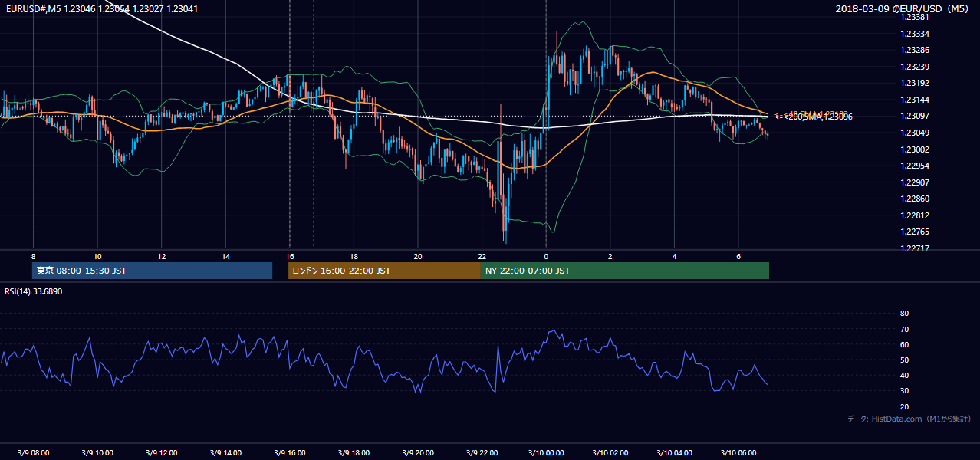Viewport: 980px width, 460px height.
Task: Click price level 1.23144 on axis
Action: tap(915, 100)
